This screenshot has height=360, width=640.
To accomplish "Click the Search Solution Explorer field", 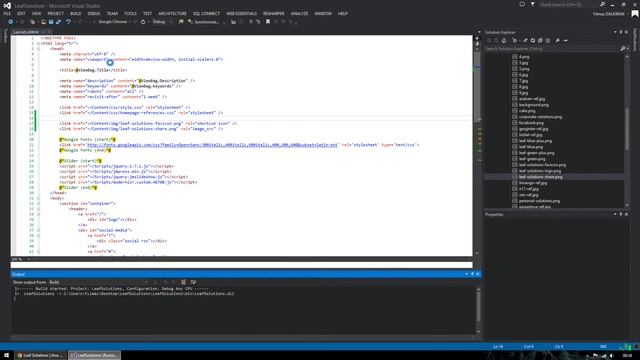I will tap(552, 49).
